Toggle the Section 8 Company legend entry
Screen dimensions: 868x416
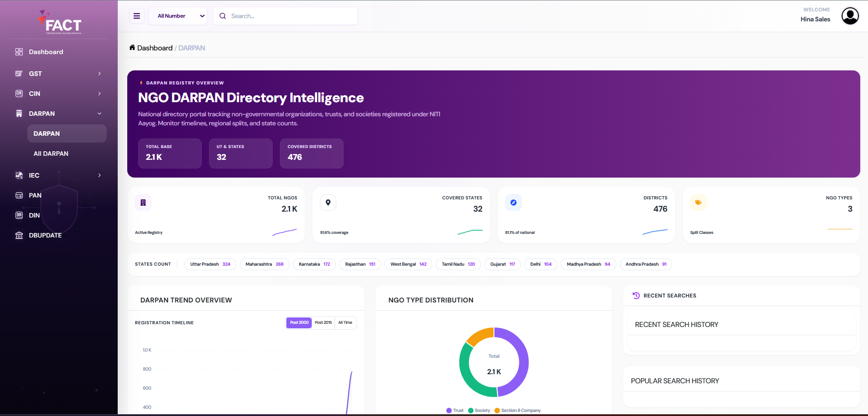pyautogui.click(x=518, y=411)
